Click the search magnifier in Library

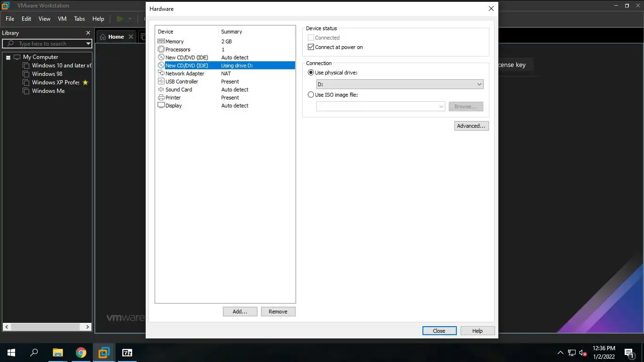tap(10, 43)
